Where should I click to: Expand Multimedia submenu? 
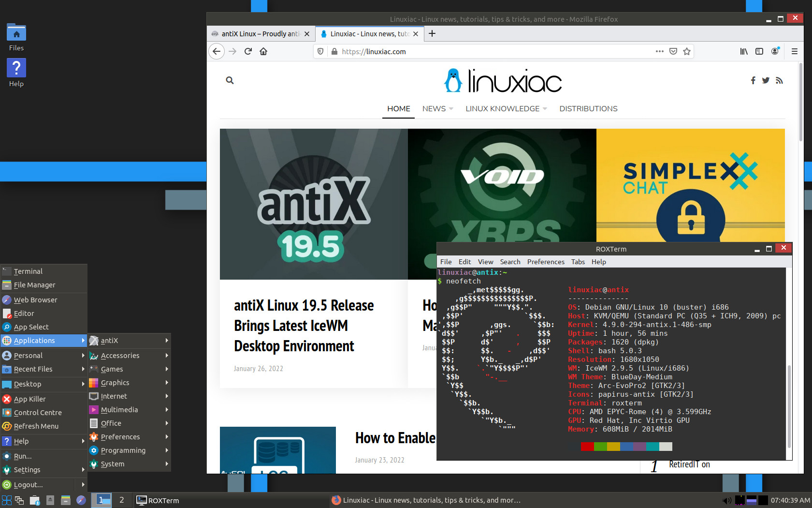click(x=129, y=410)
